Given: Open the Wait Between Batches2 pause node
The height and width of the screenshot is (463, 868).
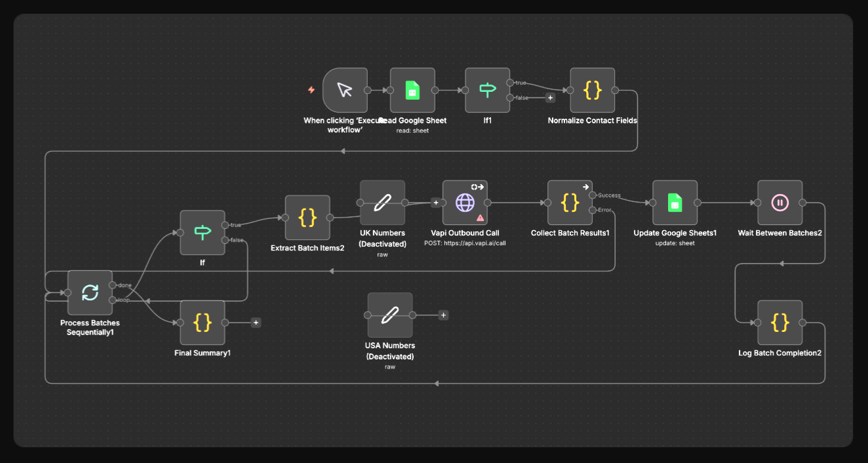Looking at the screenshot, I should click(779, 203).
